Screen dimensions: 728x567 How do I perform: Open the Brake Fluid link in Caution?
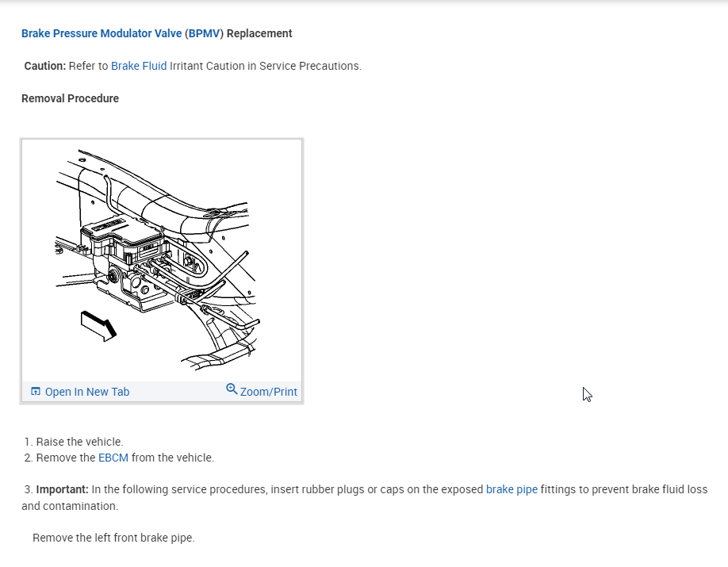pyautogui.click(x=139, y=66)
